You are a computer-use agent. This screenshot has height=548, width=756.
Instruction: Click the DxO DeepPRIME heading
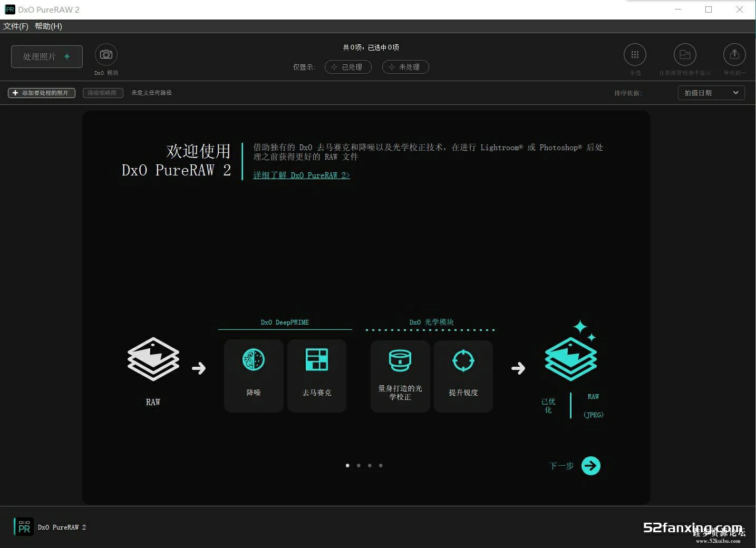(x=285, y=322)
